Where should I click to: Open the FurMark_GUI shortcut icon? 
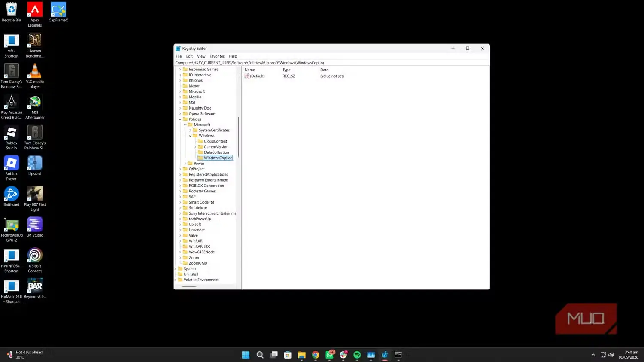click(x=12, y=291)
